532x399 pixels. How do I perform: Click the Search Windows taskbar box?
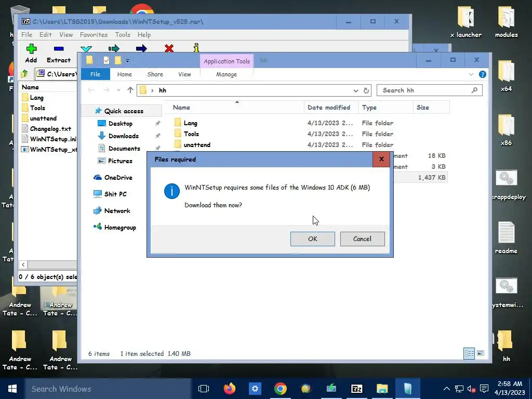pos(109,389)
